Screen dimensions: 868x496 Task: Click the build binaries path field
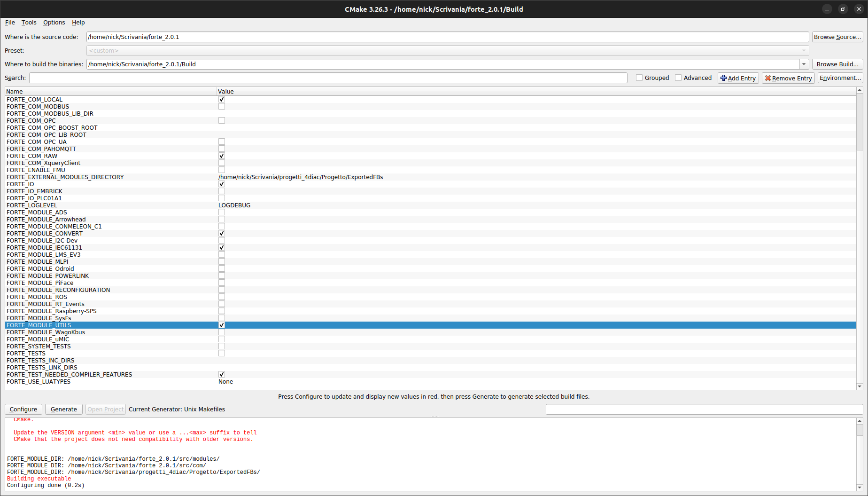(x=443, y=64)
